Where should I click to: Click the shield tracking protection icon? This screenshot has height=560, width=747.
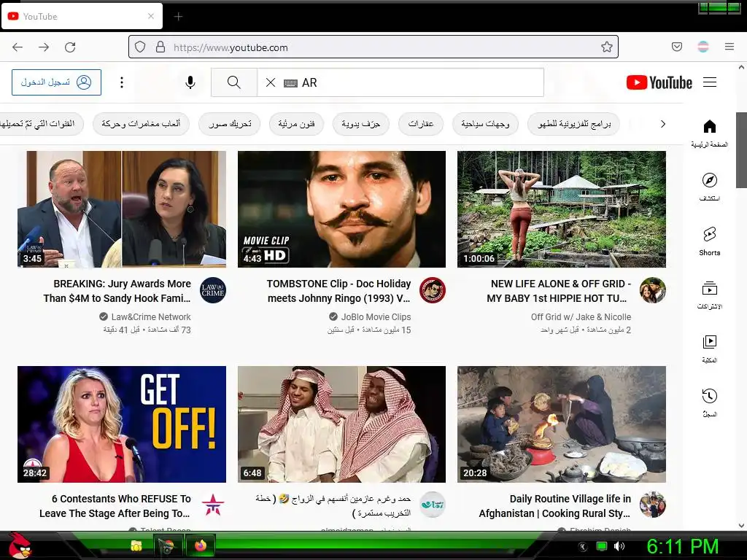[x=140, y=47]
